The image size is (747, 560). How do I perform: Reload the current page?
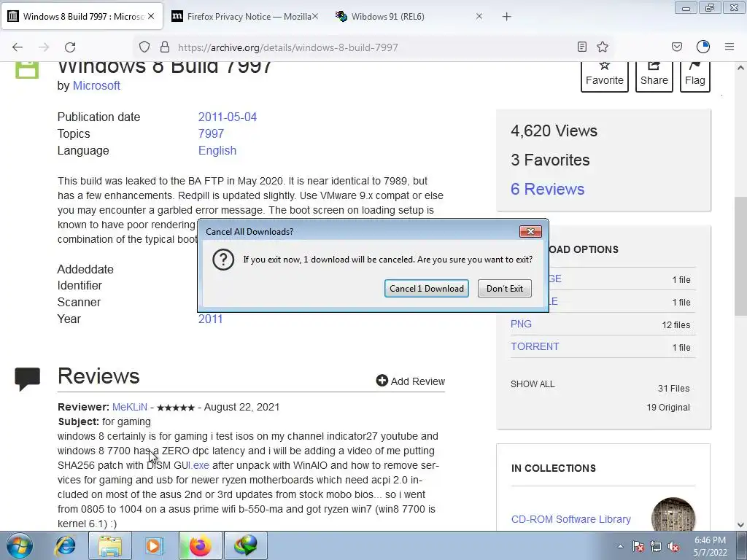click(70, 47)
